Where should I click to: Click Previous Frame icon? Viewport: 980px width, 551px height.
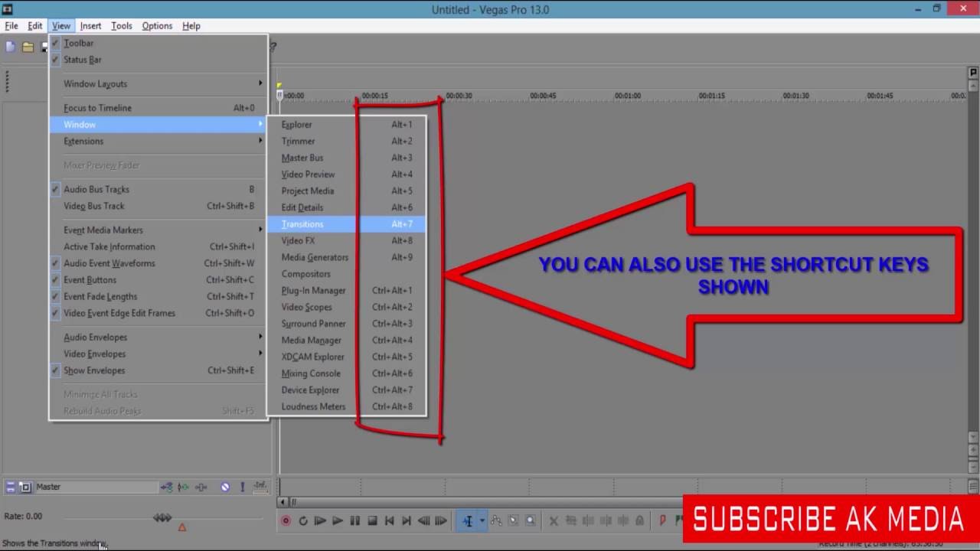(x=423, y=521)
